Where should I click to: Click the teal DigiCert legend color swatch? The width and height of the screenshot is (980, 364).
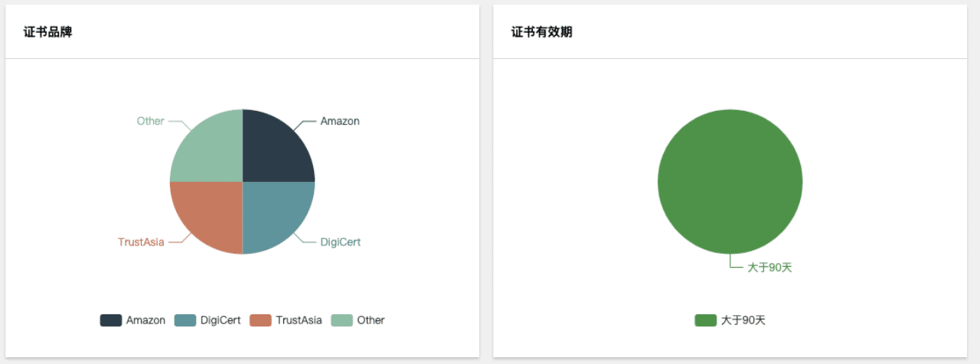click(185, 320)
